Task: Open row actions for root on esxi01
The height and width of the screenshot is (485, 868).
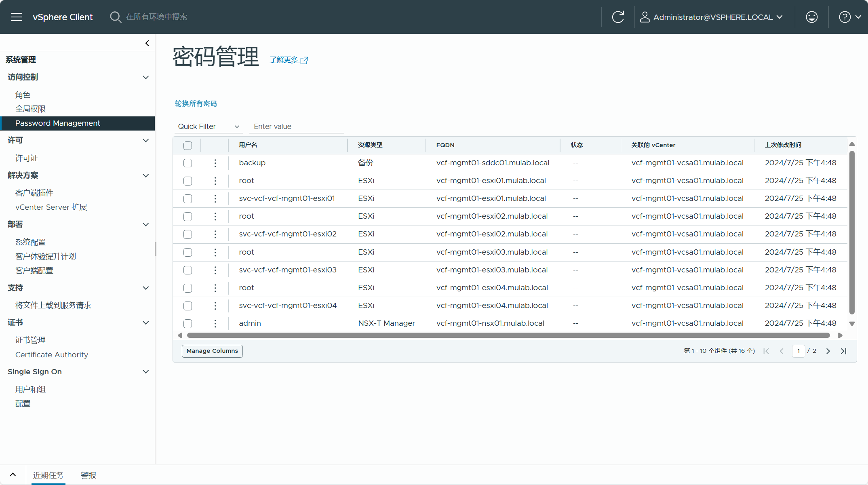Action: click(x=215, y=181)
